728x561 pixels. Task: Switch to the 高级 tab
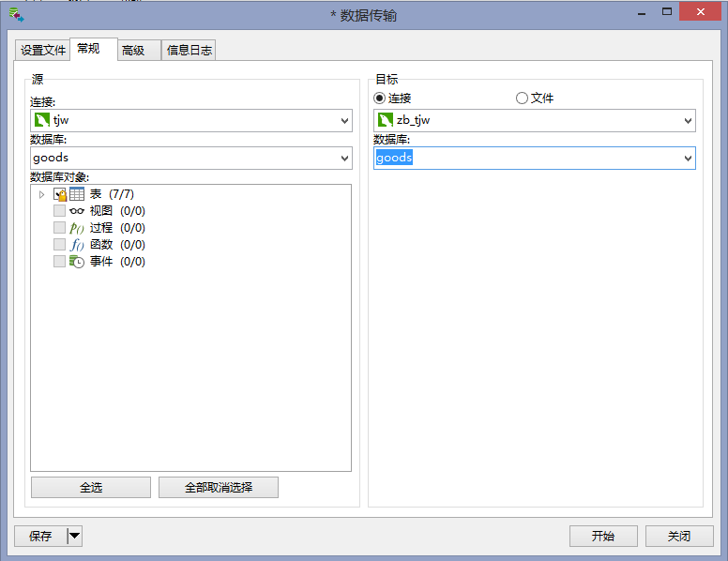pyautogui.click(x=139, y=50)
